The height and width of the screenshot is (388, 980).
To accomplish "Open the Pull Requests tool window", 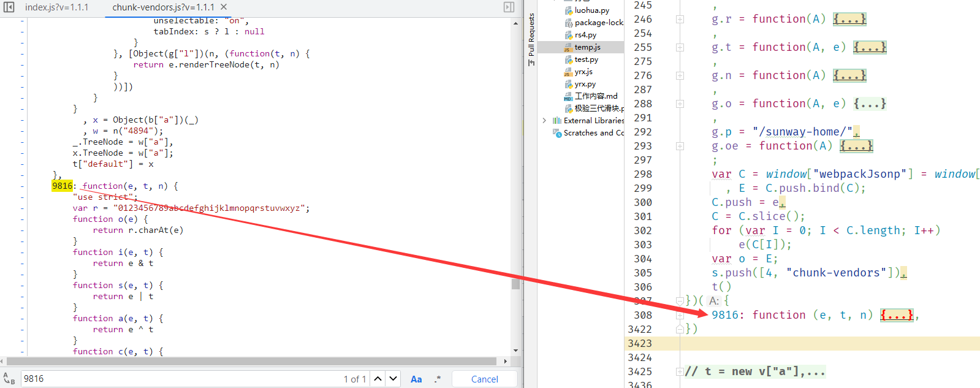I will click(531, 39).
